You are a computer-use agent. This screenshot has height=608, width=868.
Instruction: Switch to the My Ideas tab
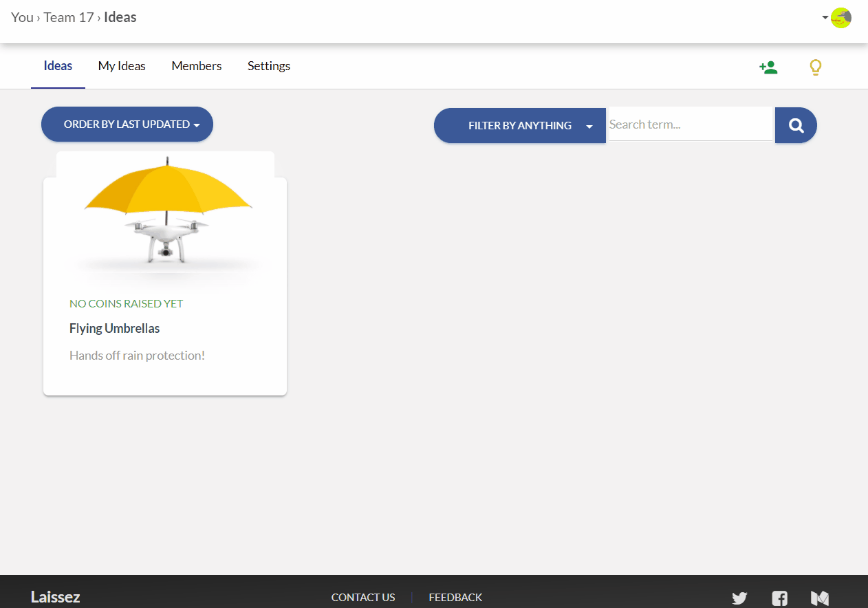pos(122,66)
